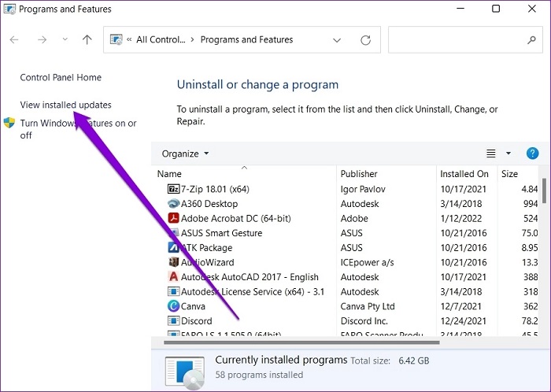The image size is (551, 392).
Task: Click the search magnifier icon
Action: tap(531, 40)
